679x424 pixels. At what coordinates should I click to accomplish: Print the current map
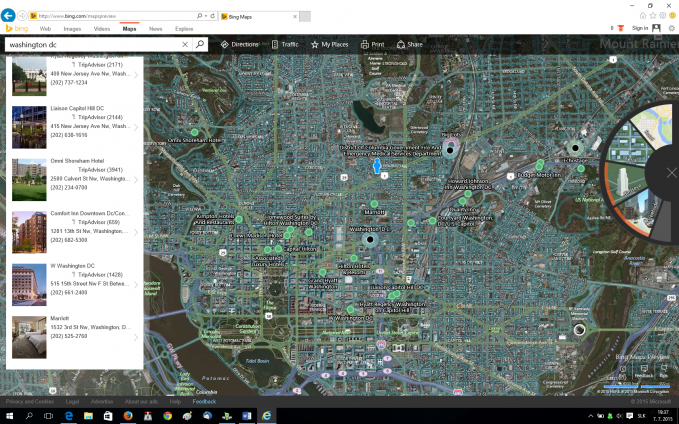click(372, 45)
